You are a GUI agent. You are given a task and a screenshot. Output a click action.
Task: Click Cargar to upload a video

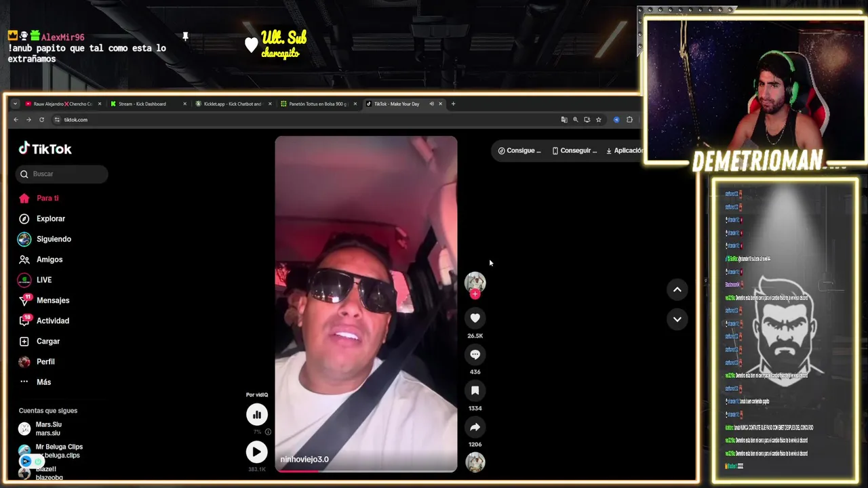click(48, 341)
